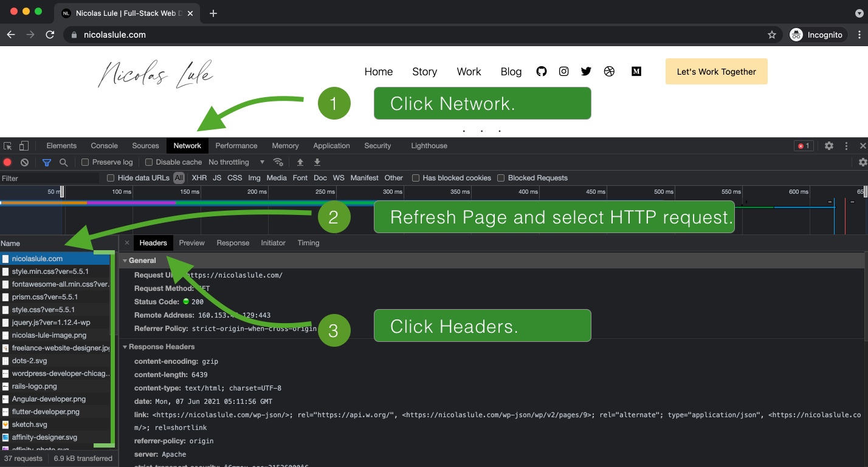Open the Lighthouse panel

point(429,146)
